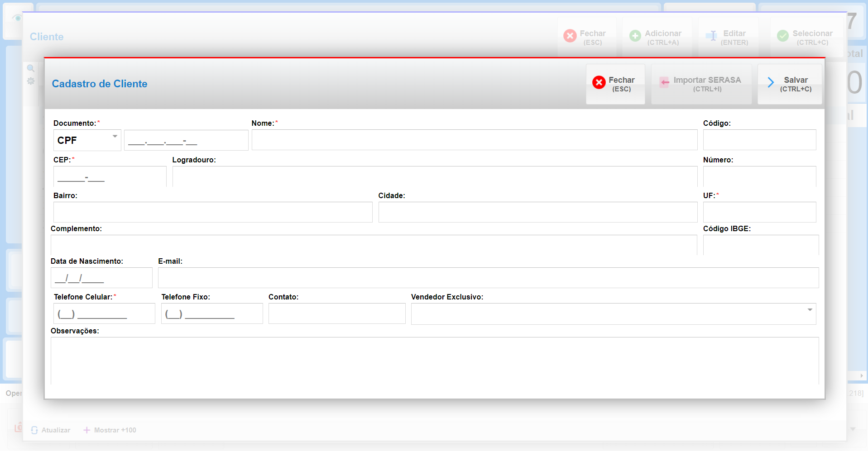Screen dimensions: 868x451
Task: Click the green check icon on Selecionar
Action: pyautogui.click(x=783, y=36)
